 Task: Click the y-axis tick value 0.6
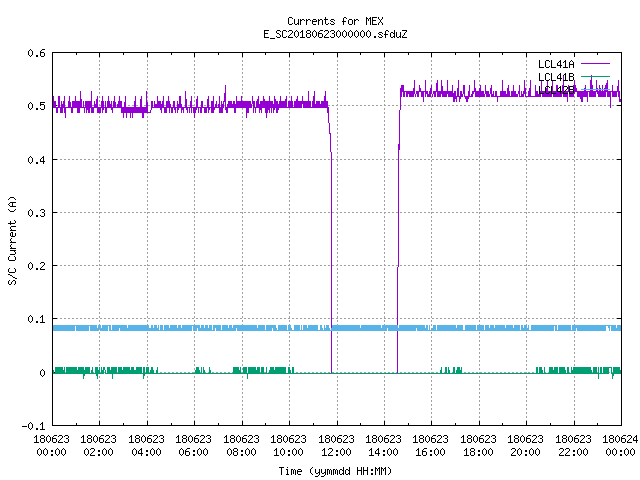36,53
